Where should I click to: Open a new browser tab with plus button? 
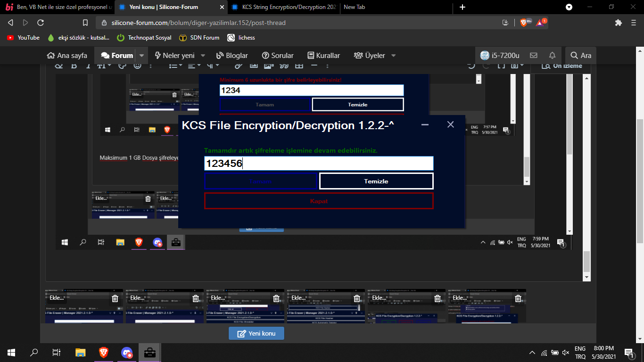pyautogui.click(x=462, y=7)
